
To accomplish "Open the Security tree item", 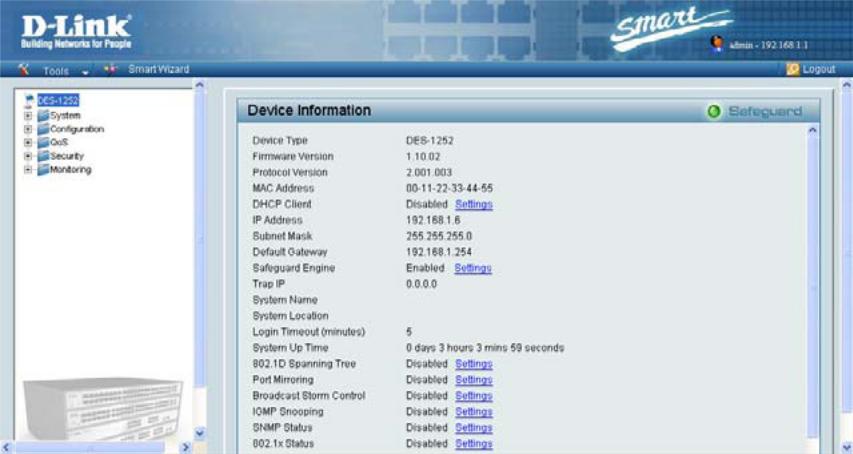I will pos(67,156).
